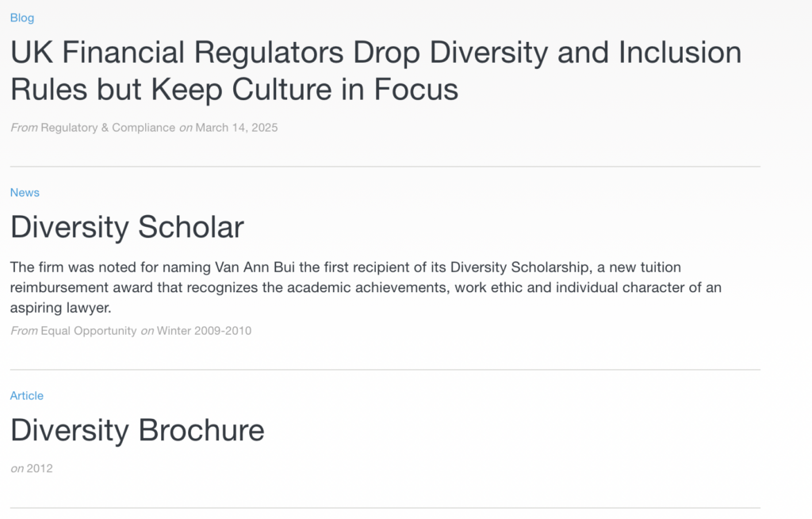Screen dimensions: 812x519
Task: Open the Diversity Brochure headline
Action: pos(137,430)
